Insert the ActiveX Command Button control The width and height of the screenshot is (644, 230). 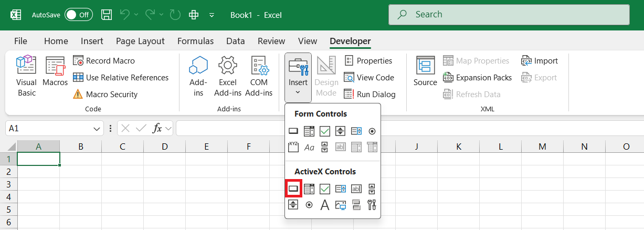[x=293, y=189]
